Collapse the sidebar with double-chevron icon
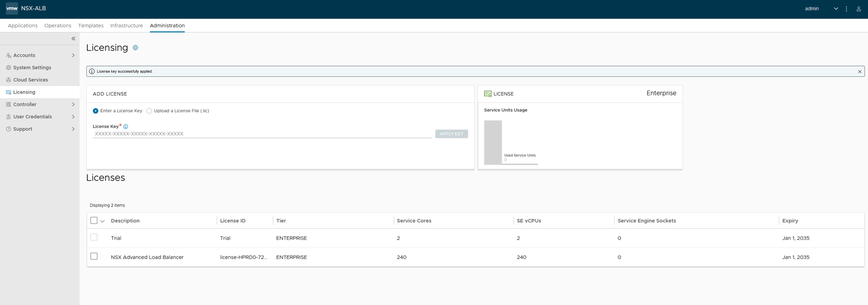Viewport: 868px width, 305px height. click(x=73, y=38)
